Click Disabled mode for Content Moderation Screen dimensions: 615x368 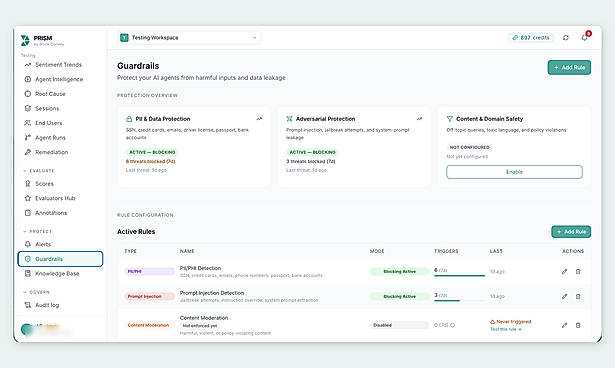click(x=399, y=325)
